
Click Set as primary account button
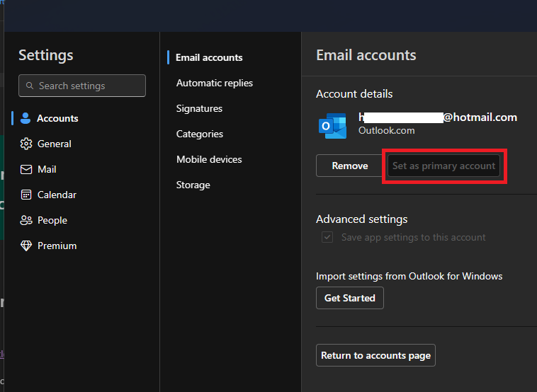(x=443, y=166)
